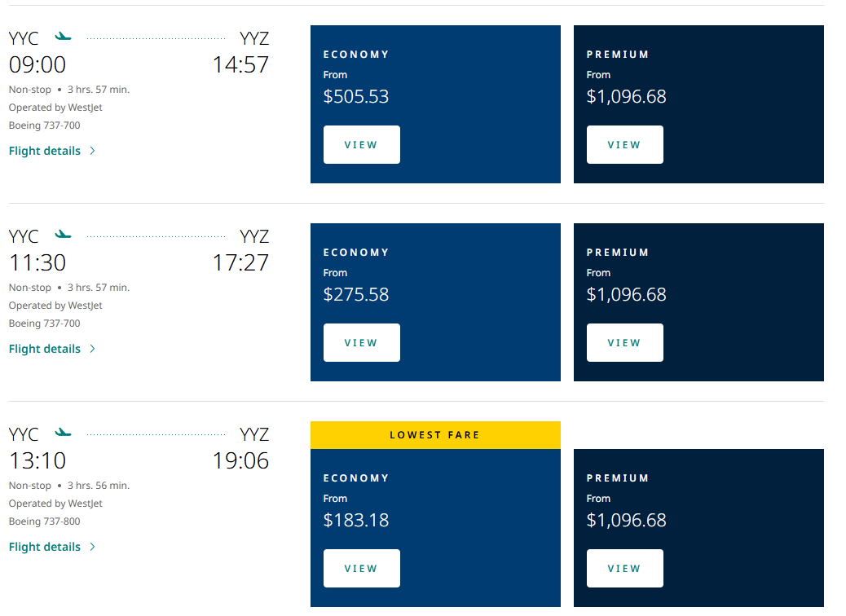This screenshot has width=846, height=616.
Task: View the $275.58 Economy fare
Action: (x=361, y=343)
